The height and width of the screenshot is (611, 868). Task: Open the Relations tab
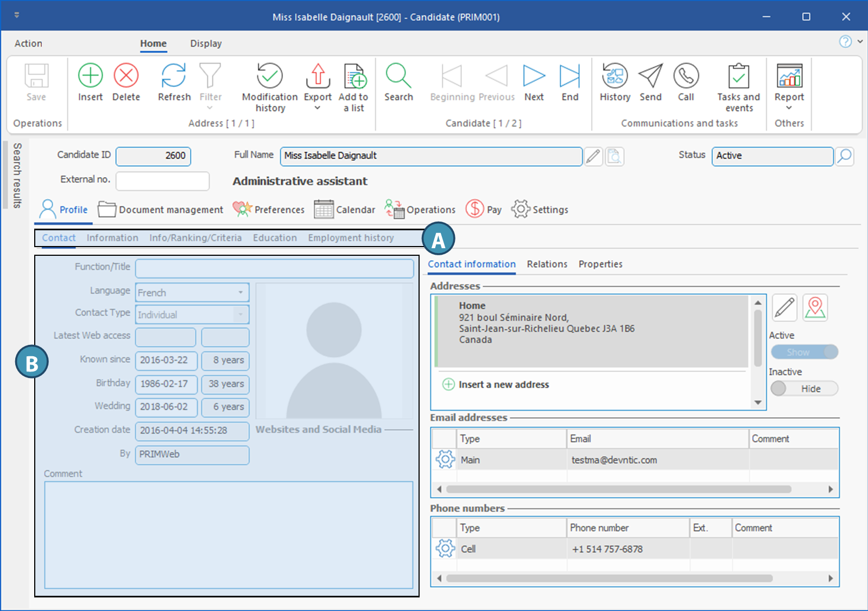547,264
